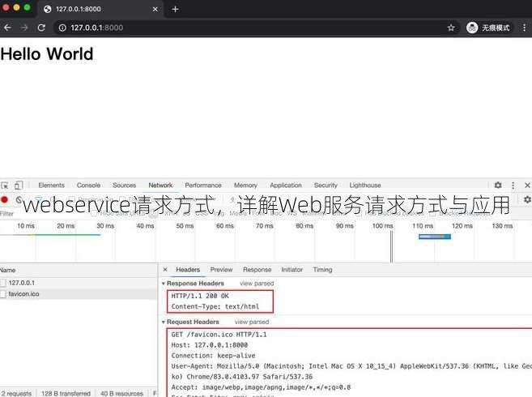Close the request details pane

(x=165, y=270)
